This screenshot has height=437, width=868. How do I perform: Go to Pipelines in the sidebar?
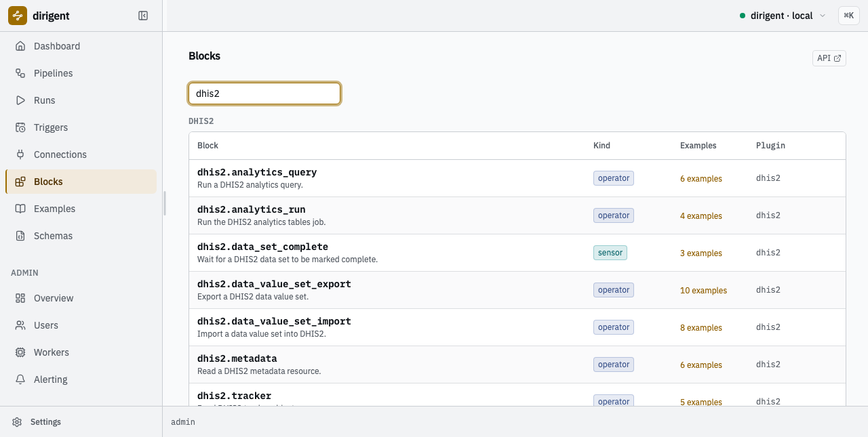[x=81, y=73]
